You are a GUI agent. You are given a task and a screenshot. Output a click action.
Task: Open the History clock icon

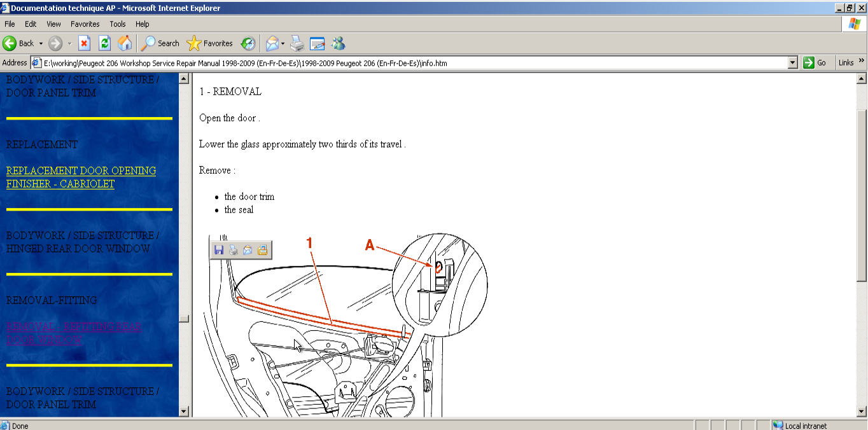248,43
